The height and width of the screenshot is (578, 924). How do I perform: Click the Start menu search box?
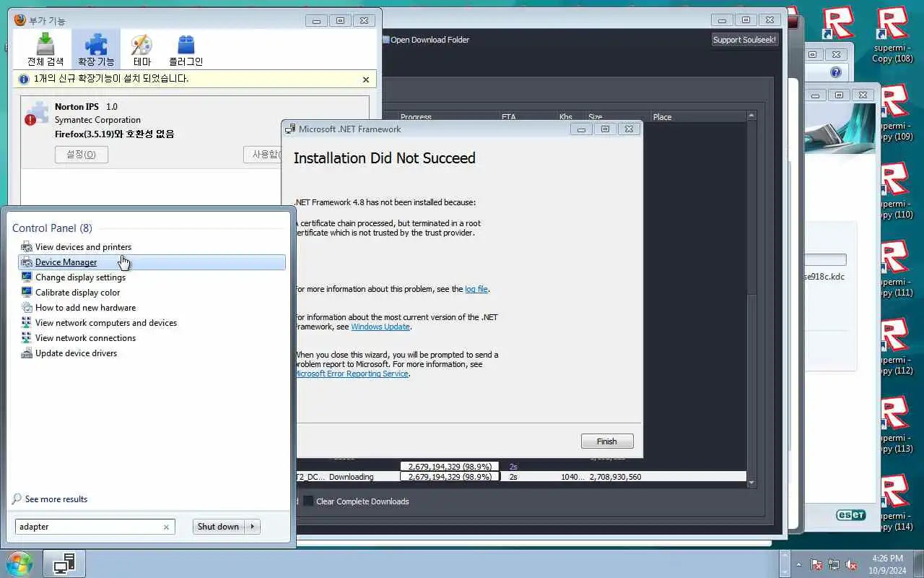tap(95, 527)
